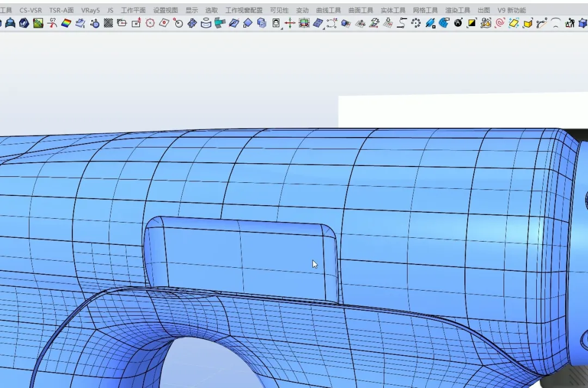Open the V9 新功能 tab
The width and height of the screenshot is (588, 388).
point(511,10)
